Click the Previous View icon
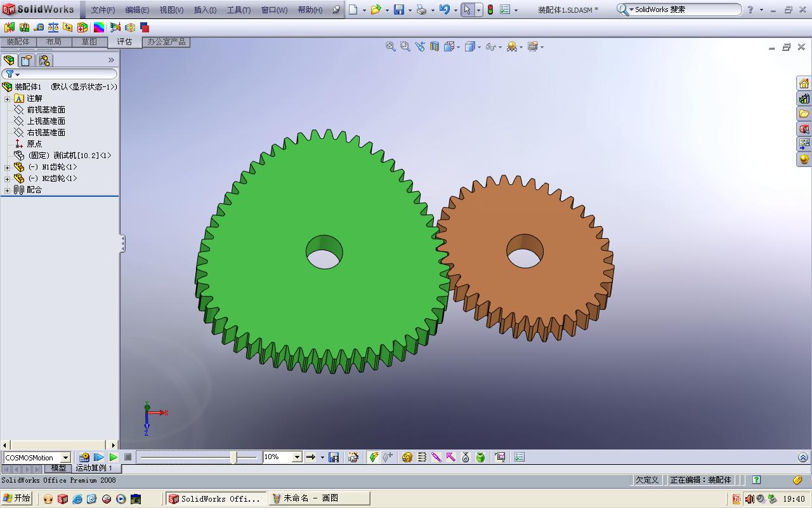812x508 pixels. click(x=420, y=46)
